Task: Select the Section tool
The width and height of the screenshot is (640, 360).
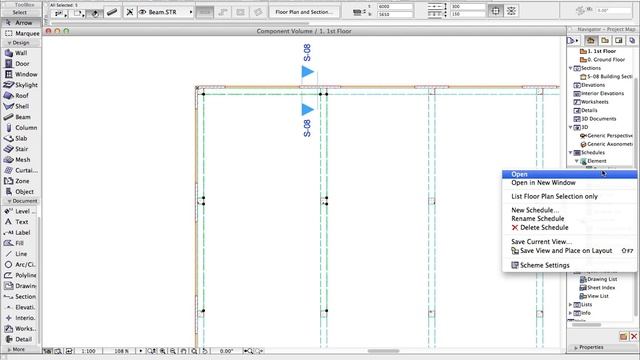Action: pyautogui.click(x=20, y=296)
